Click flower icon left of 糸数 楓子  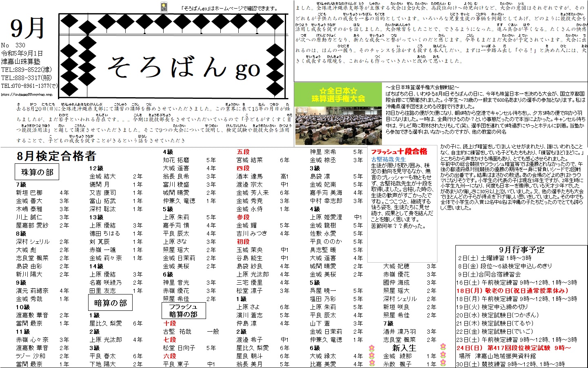(x=371, y=363)
